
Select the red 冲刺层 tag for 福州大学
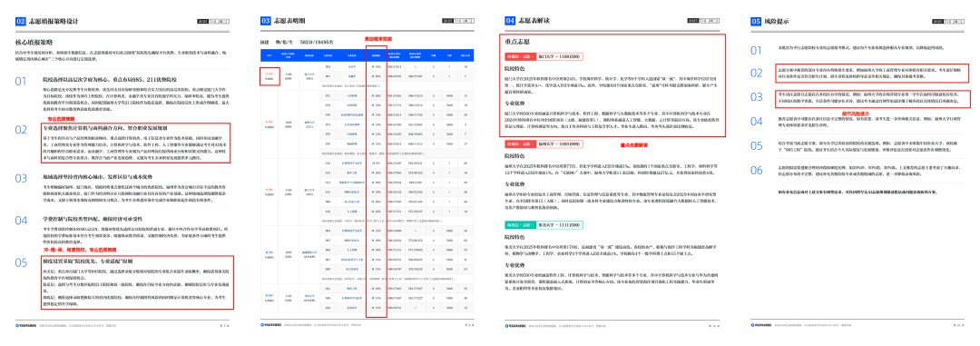520,143
